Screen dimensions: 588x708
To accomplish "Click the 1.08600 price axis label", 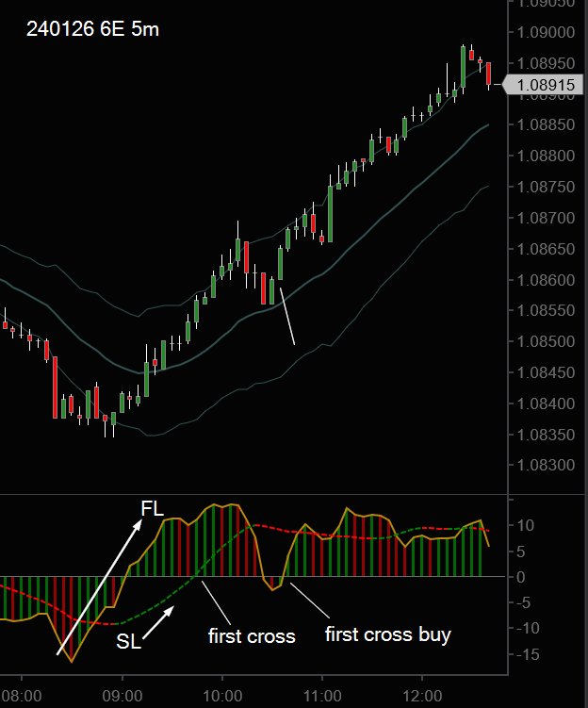I will point(546,280).
